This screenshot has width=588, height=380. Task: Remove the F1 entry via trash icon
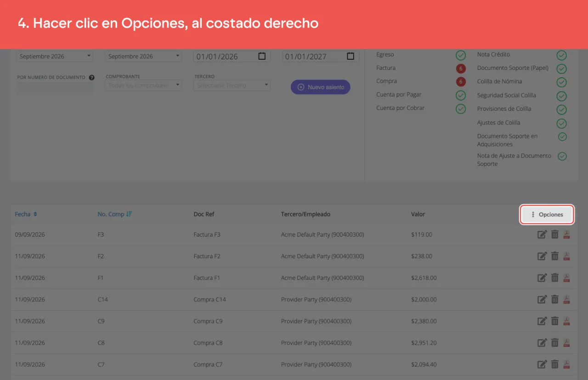pos(555,278)
